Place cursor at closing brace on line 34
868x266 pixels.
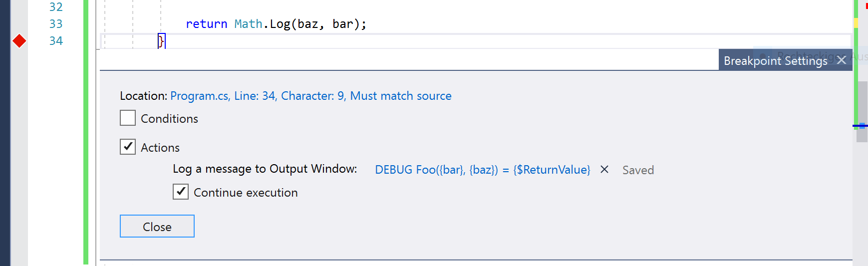[161, 41]
